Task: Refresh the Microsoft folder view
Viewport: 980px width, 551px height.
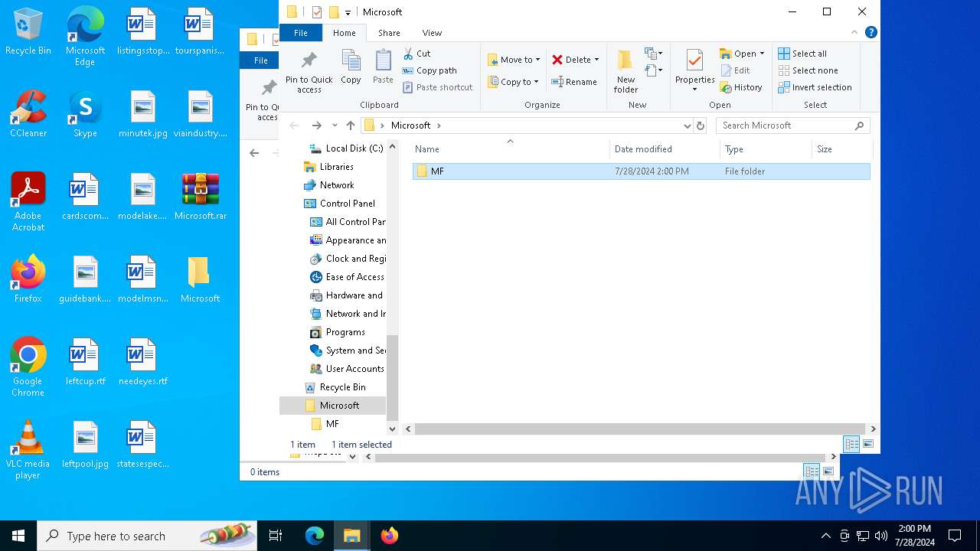Action: [700, 126]
